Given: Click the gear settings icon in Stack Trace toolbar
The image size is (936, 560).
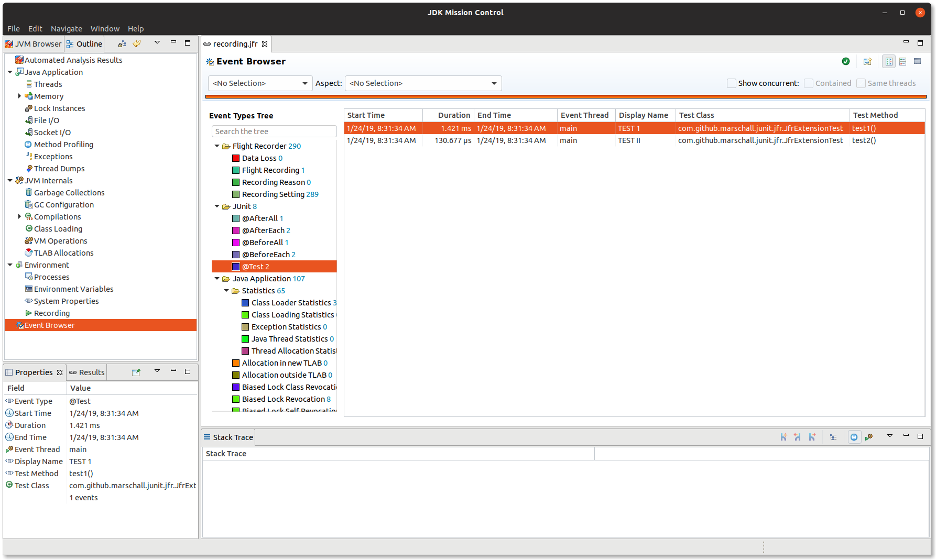Looking at the screenshot, I should [x=869, y=437].
